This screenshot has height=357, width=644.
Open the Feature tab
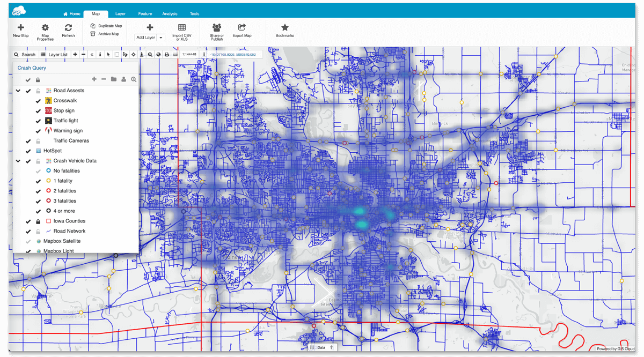(x=145, y=14)
